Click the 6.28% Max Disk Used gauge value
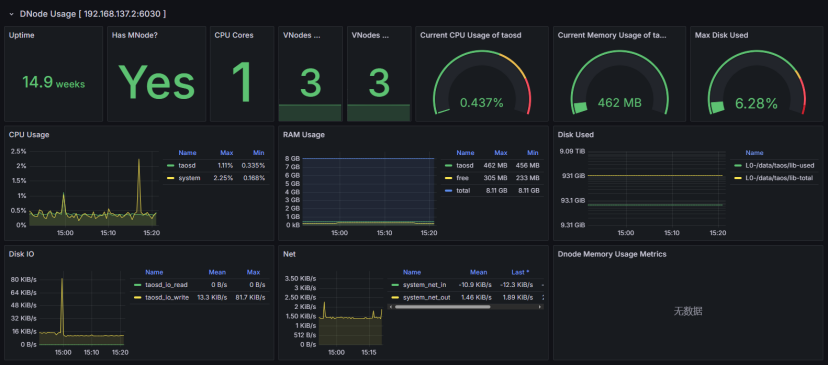 coord(756,104)
